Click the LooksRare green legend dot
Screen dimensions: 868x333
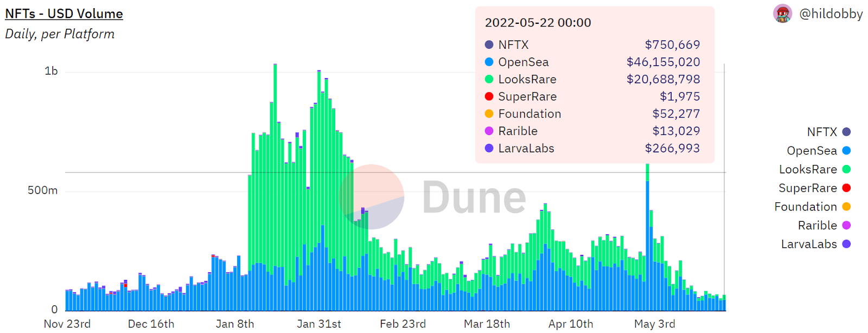[846, 169]
